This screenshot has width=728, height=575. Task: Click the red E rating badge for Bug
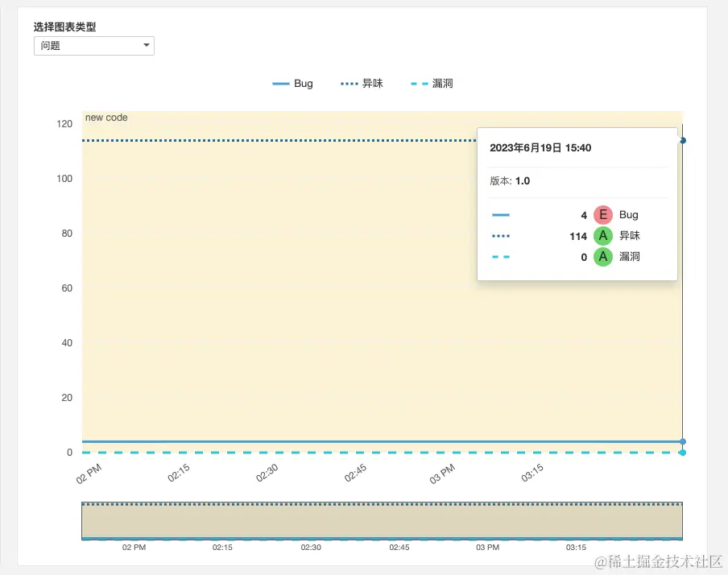coord(602,214)
